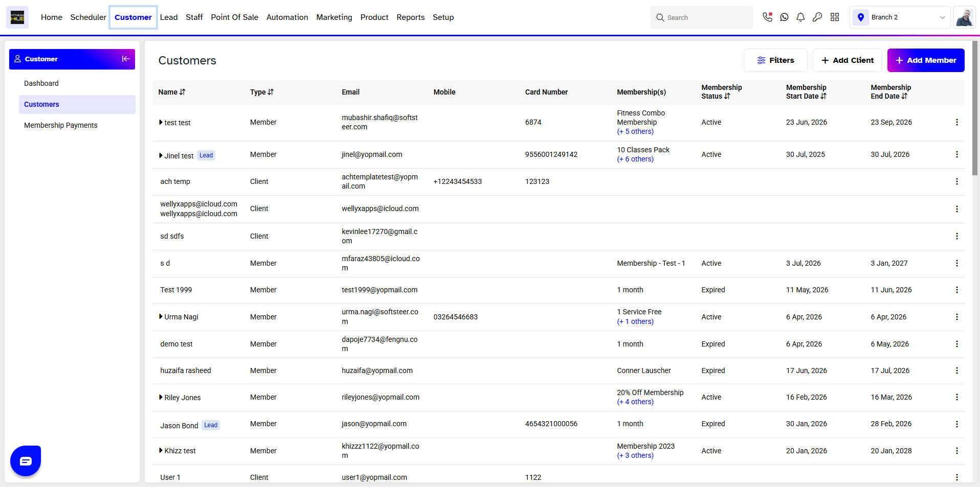Viewport: 980px width, 487px height.
Task: Open row actions for Khizz test
Action: coord(957,451)
